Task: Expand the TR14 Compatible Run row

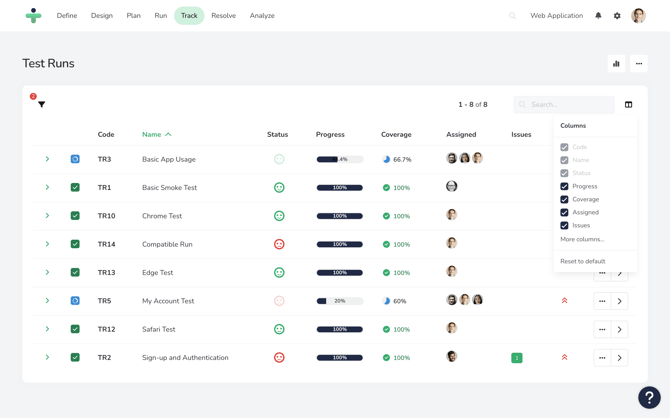Action: 47,244
